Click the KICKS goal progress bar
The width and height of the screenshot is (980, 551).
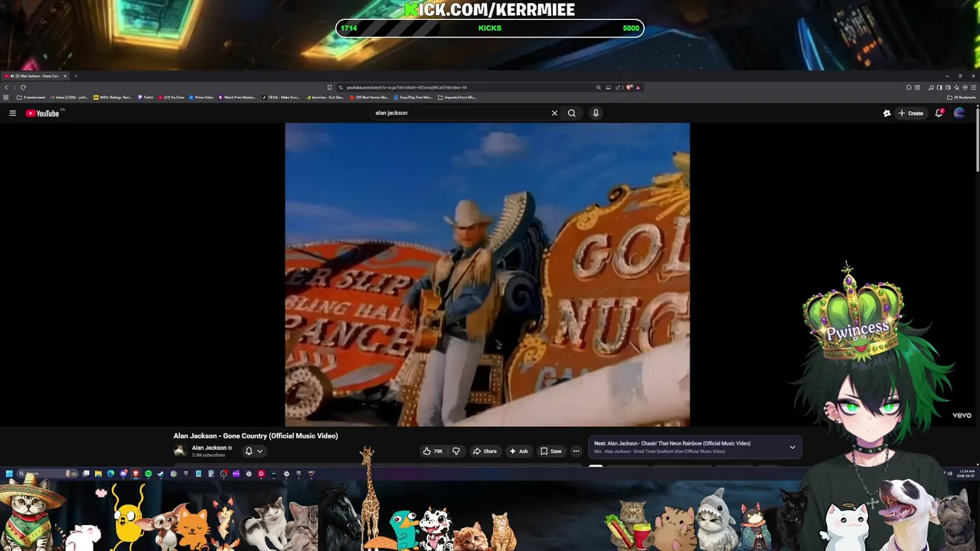(x=490, y=28)
